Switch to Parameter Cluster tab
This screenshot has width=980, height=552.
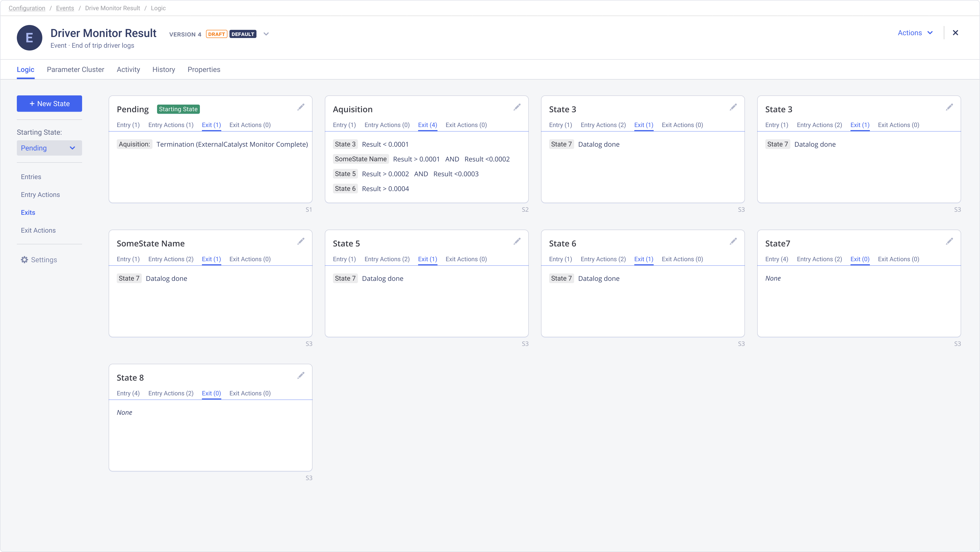pyautogui.click(x=75, y=69)
